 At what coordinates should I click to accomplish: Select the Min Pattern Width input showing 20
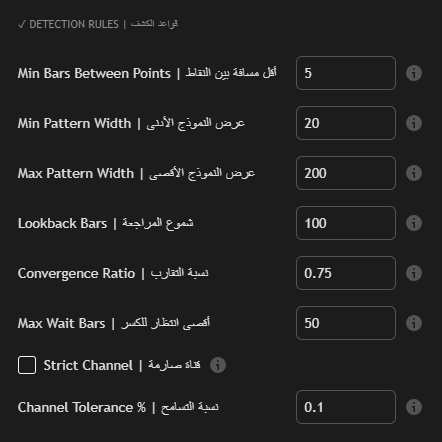point(346,123)
